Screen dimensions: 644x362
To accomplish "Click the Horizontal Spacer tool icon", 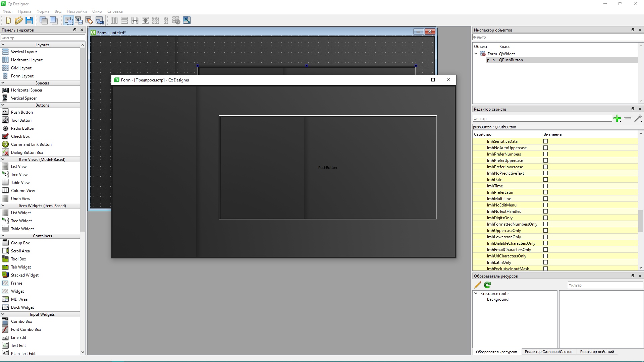I will (5, 90).
